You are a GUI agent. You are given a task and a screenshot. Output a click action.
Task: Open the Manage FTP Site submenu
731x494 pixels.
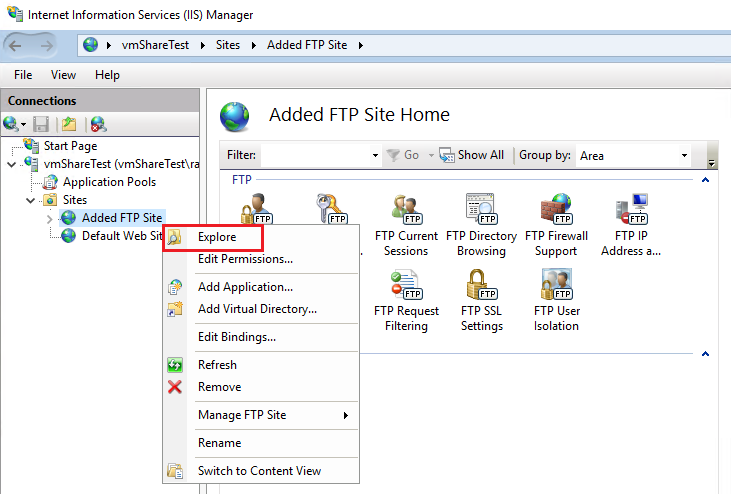[261, 415]
